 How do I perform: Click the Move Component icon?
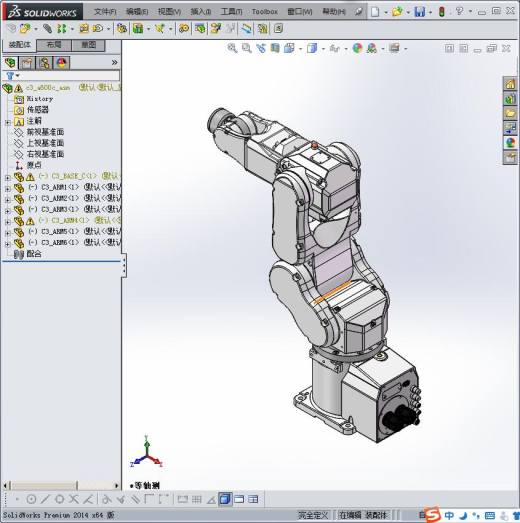[x=98, y=29]
